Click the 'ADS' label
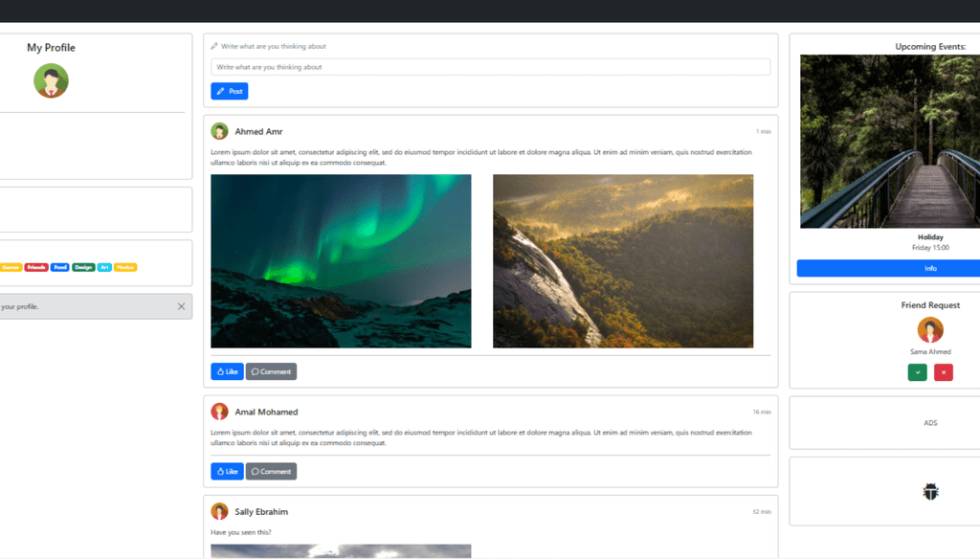The width and height of the screenshot is (980, 559). click(x=930, y=423)
